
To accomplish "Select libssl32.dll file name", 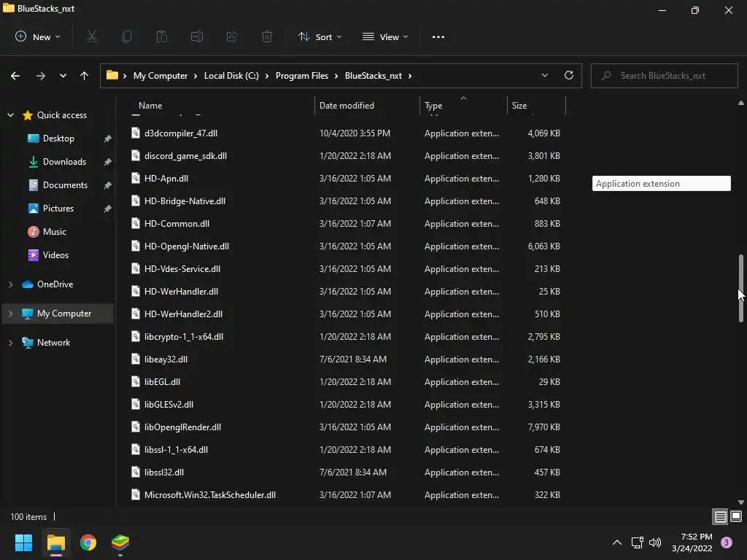I will click(164, 472).
